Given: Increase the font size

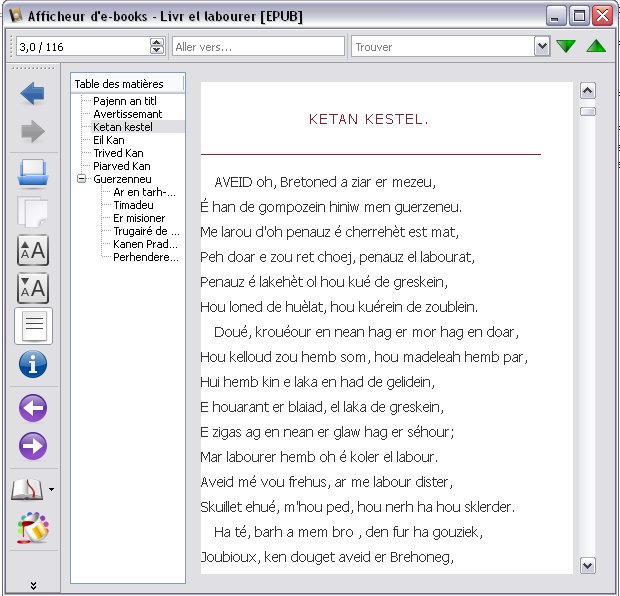Looking at the screenshot, I should (33, 250).
